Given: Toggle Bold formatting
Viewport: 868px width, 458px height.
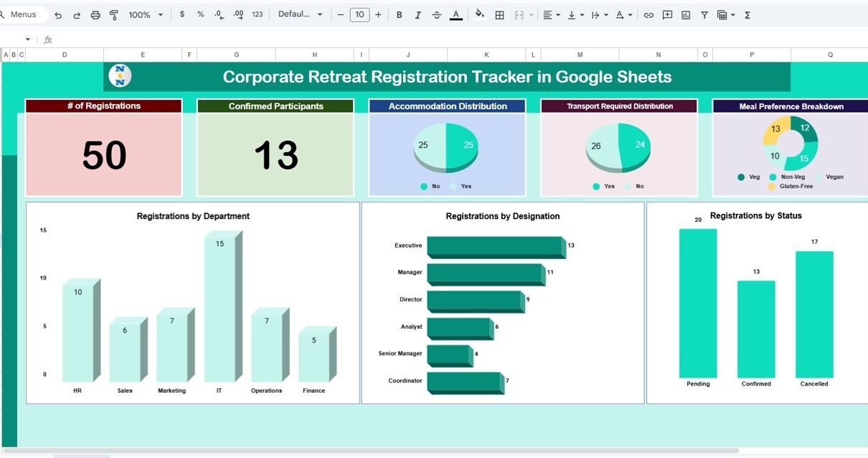Looking at the screenshot, I should (400, 15).
